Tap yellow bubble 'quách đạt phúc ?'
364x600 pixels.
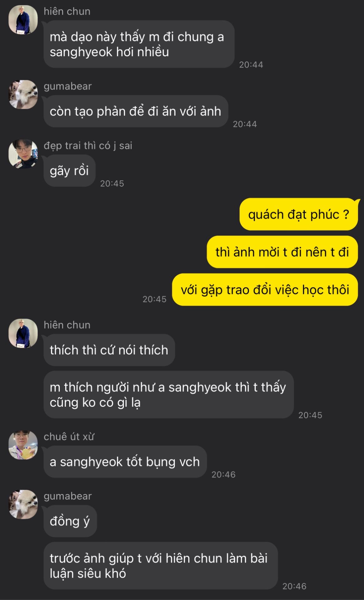click(x=298, y=214)
